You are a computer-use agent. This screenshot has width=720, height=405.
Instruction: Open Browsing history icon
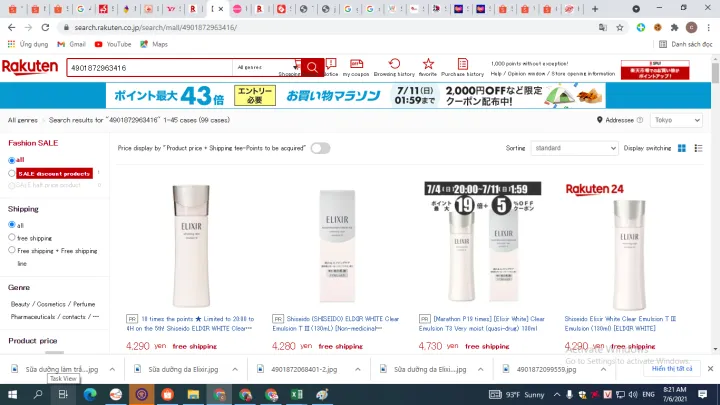[393, 64]
